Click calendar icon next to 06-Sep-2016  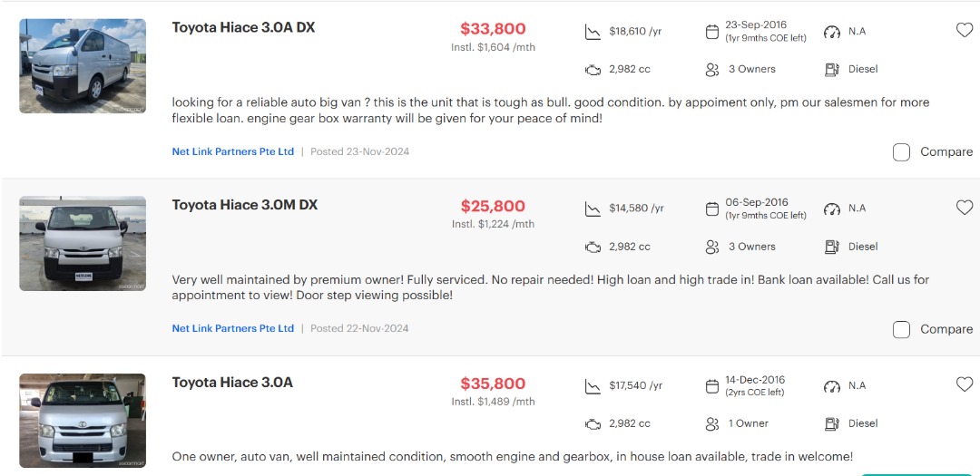712,209
